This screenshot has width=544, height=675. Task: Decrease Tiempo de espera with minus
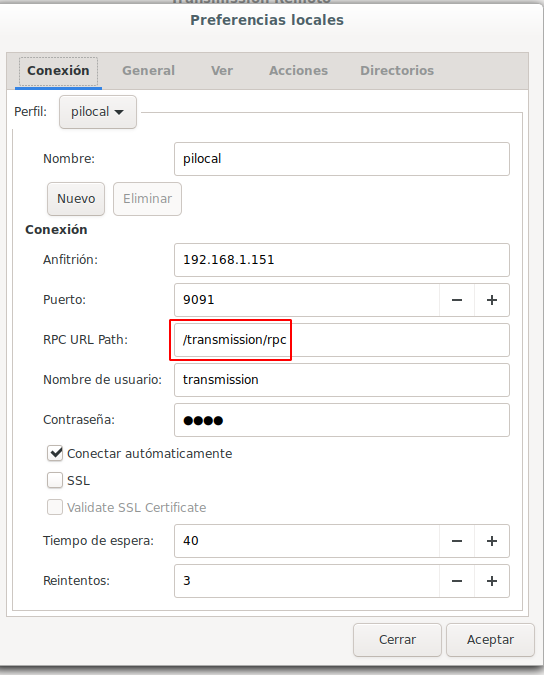[457, 541]
